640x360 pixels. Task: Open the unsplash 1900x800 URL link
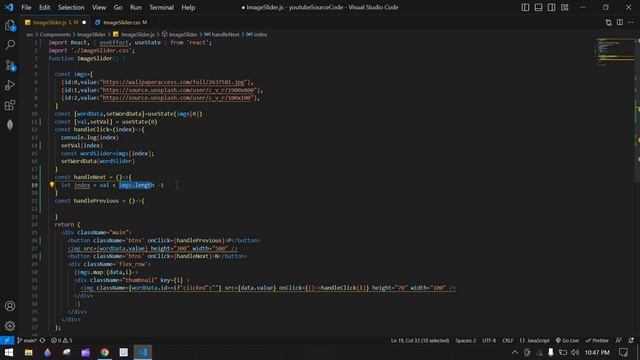click(x=178, y=90)
